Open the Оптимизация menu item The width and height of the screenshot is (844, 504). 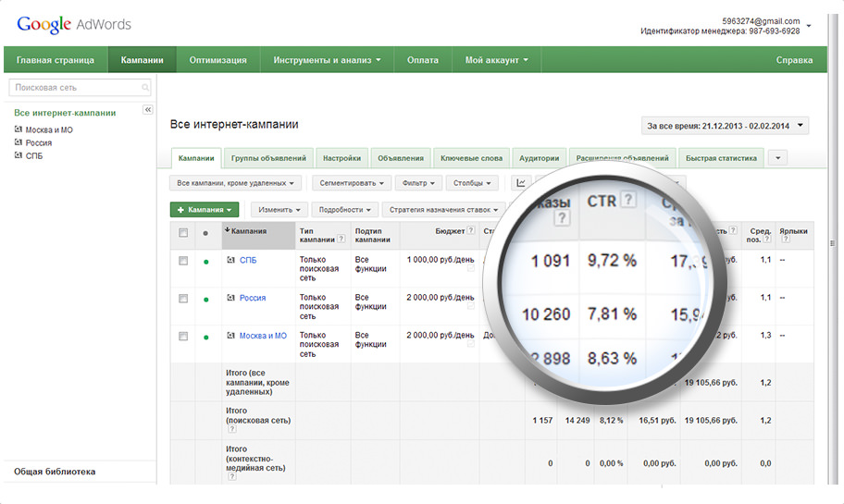pyautogui.click(x=218, y=60)
